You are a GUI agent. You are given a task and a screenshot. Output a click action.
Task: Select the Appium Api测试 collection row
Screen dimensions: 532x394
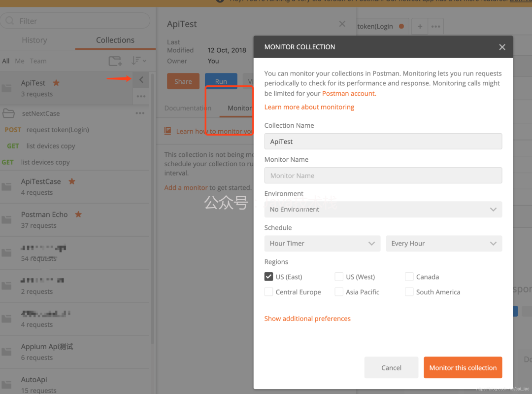[75, 352]
